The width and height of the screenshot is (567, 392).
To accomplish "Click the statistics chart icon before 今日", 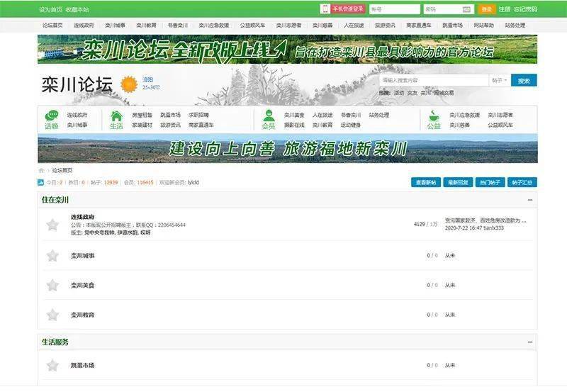I will click(40, 183).
